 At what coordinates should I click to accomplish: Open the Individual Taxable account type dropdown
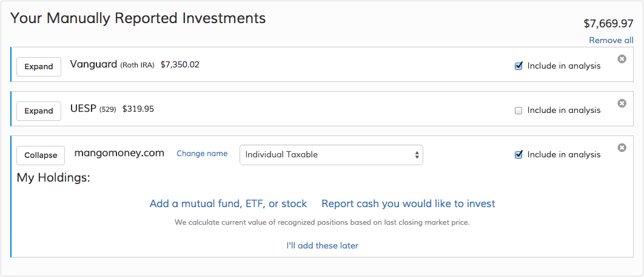[331, 155]
